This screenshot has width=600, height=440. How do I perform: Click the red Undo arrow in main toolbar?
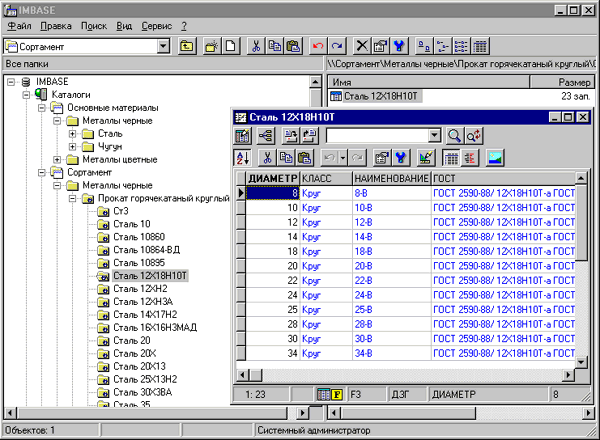tap(318, 46)
